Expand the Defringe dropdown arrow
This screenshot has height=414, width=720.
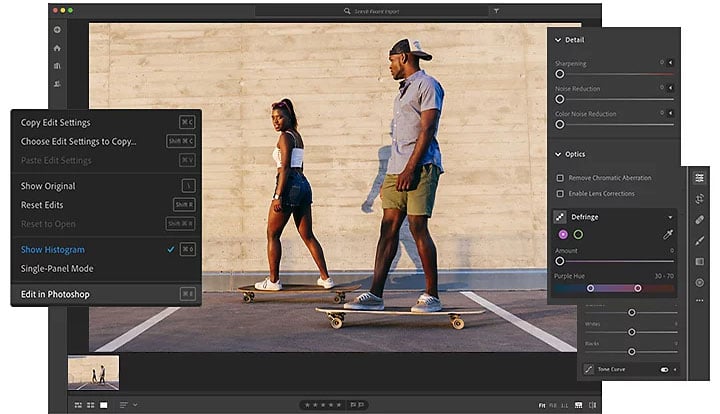[x=670, y=216]
